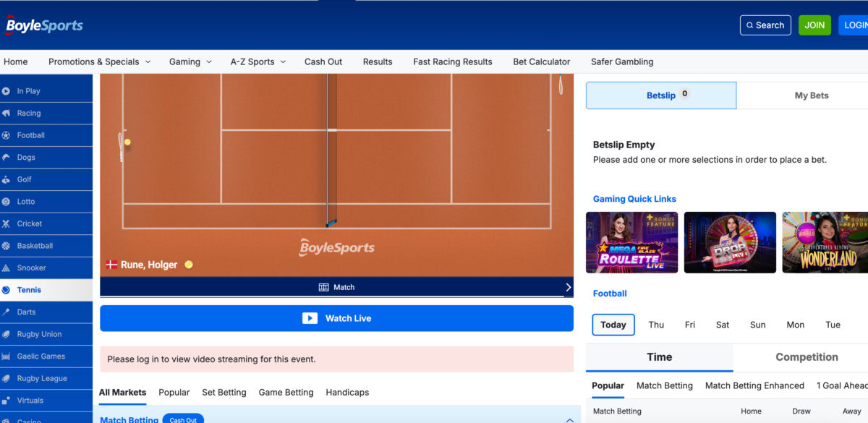Click the Search button
Viewport: 868px width, 423px height.
[x=765, y=25]
